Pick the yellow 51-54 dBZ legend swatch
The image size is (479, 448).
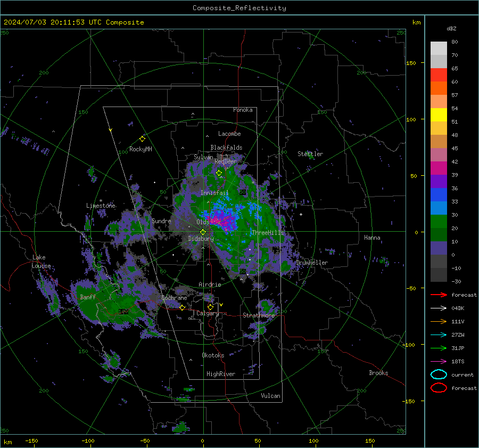click(x=439, y=115)
